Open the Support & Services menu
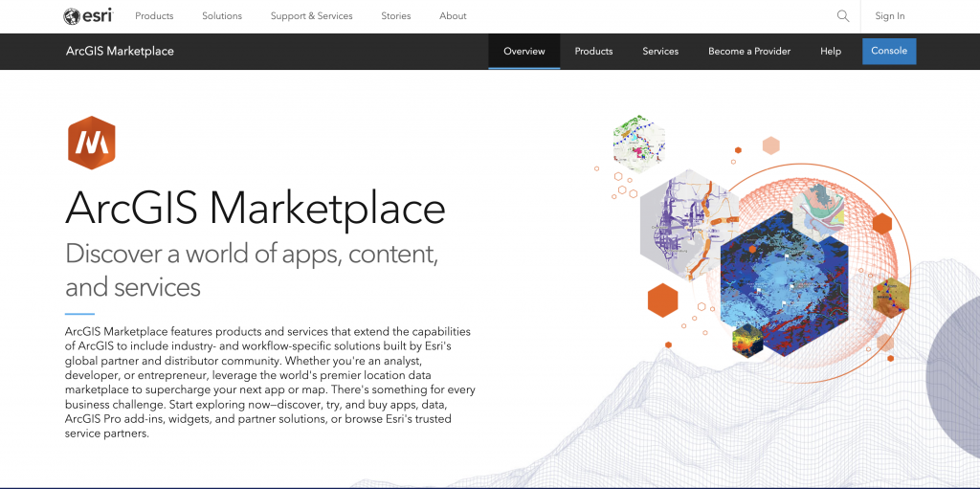980x489 pixels. tap(311, 16)
